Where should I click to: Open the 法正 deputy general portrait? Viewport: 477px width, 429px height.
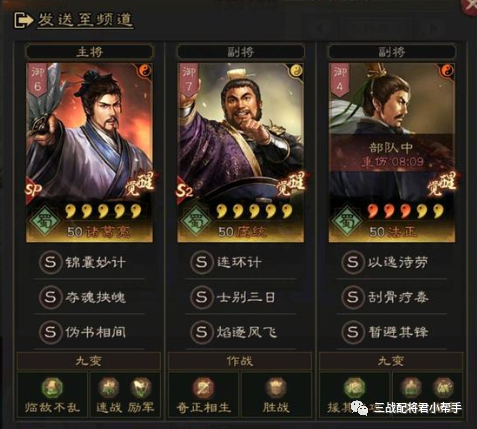coord(392,152)
